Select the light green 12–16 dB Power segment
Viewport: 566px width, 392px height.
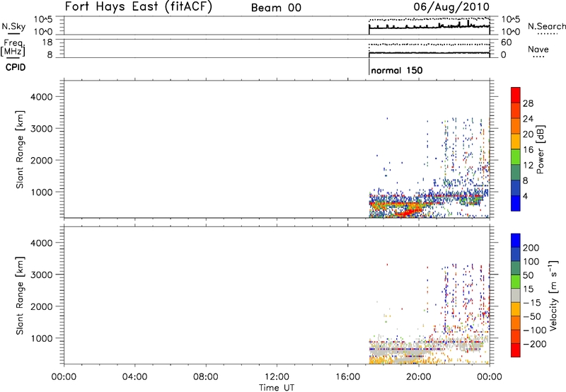[516, 157]
